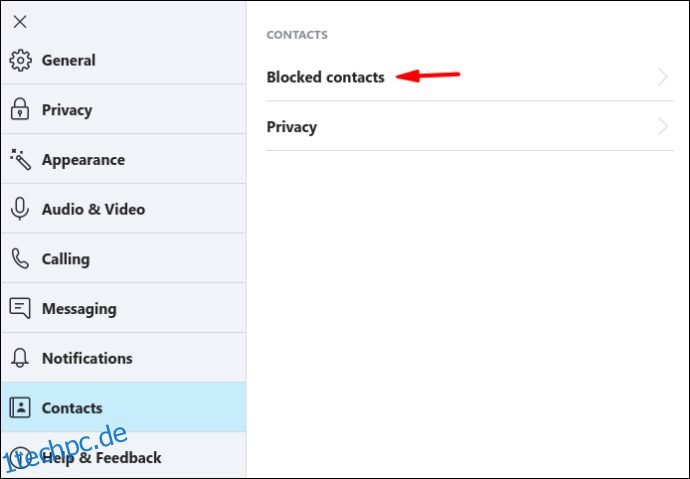
Task: Expand the chevron on the Privacy row
Action: click(x=663, y=127)
